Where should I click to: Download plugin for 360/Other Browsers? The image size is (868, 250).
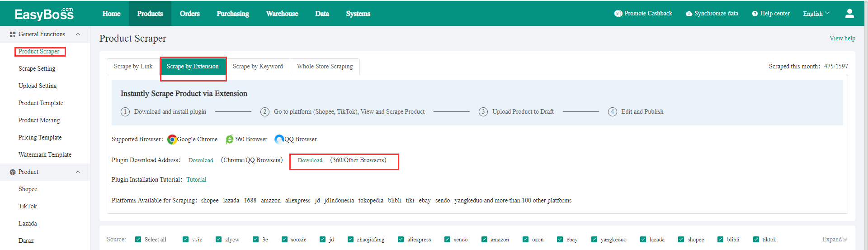[x=310, y=160]
